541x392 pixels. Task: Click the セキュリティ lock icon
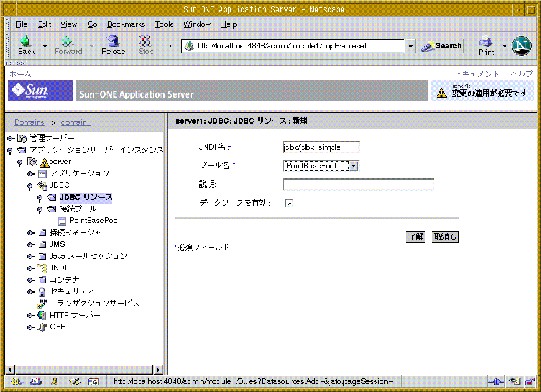click(x=42, y=292)
